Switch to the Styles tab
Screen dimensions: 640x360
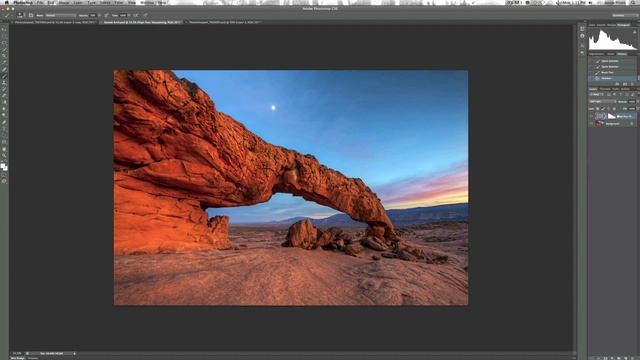(611, 54)
